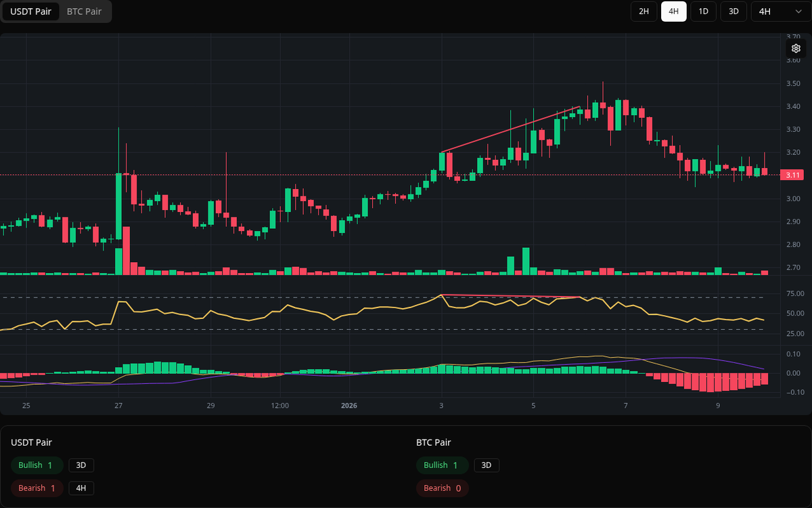Click the 3D label beside USDT Bullish badge
The height and width of the screenshot is (508, 812).
(81, 465)
